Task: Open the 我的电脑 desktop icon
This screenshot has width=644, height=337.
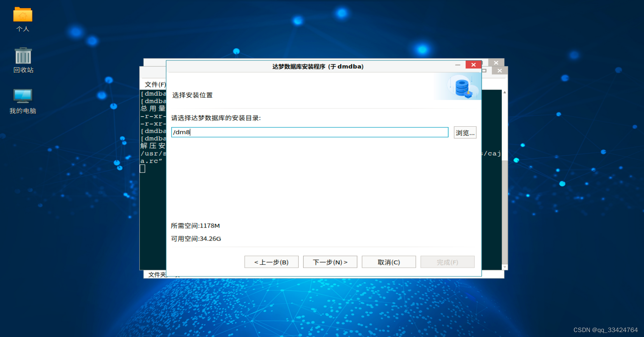Action: [23, 101]
